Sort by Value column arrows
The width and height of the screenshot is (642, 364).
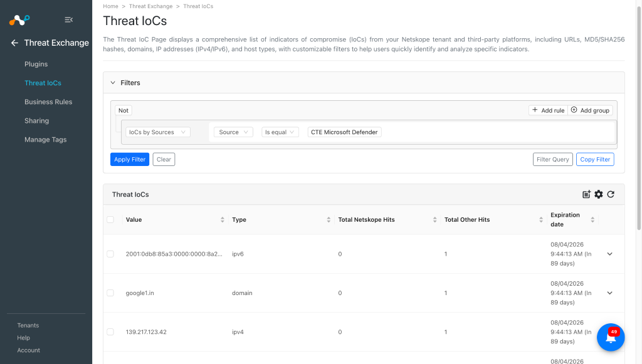tap(223, 220)
